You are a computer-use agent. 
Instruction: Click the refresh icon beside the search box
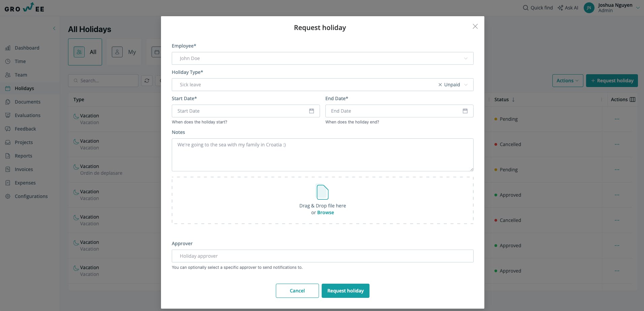[x=147, y=81]
